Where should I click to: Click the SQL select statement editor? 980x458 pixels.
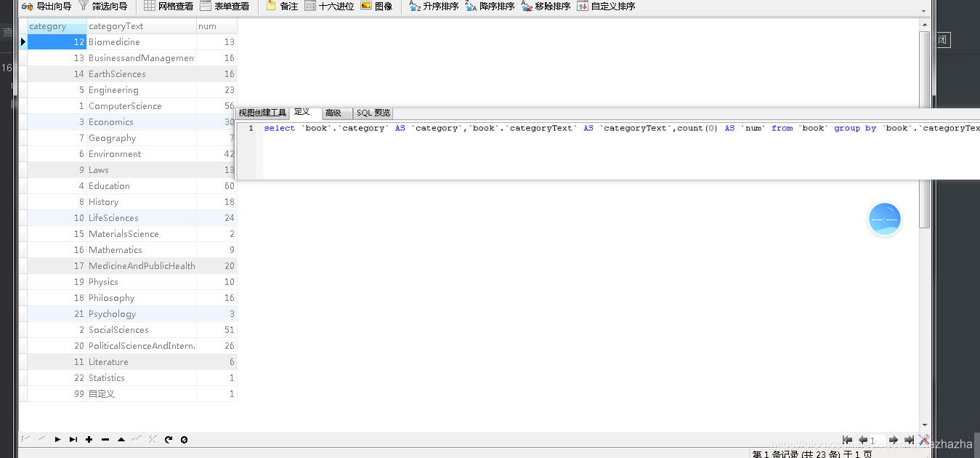(x=621, y=150)
